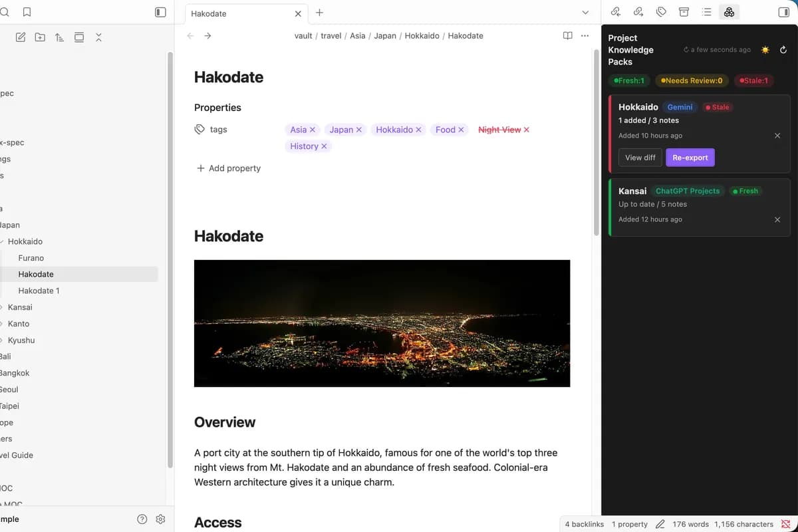The image size is (798, 532).
Task: Remove the Japan tag
Action: point(359,130)
